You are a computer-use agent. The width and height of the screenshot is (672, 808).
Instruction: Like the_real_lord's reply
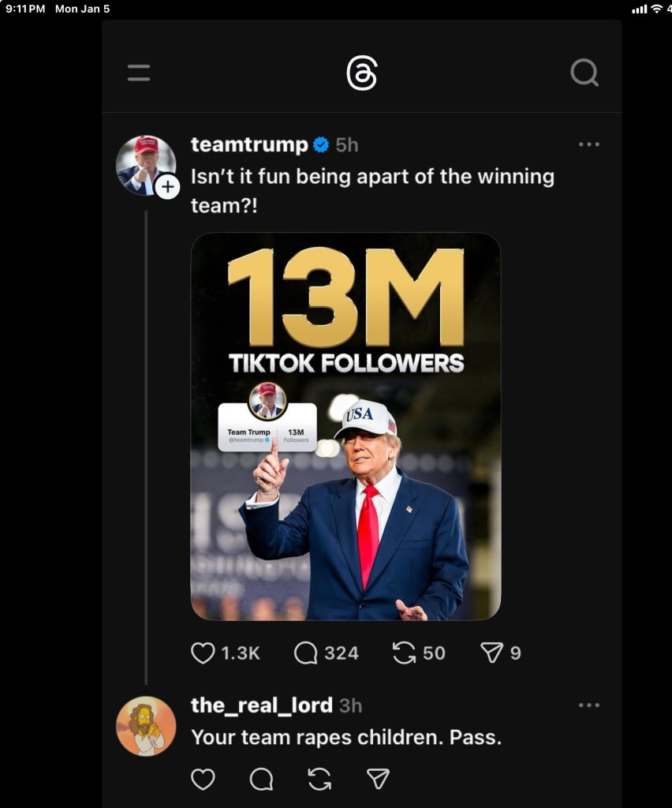(x=203, y=780)
